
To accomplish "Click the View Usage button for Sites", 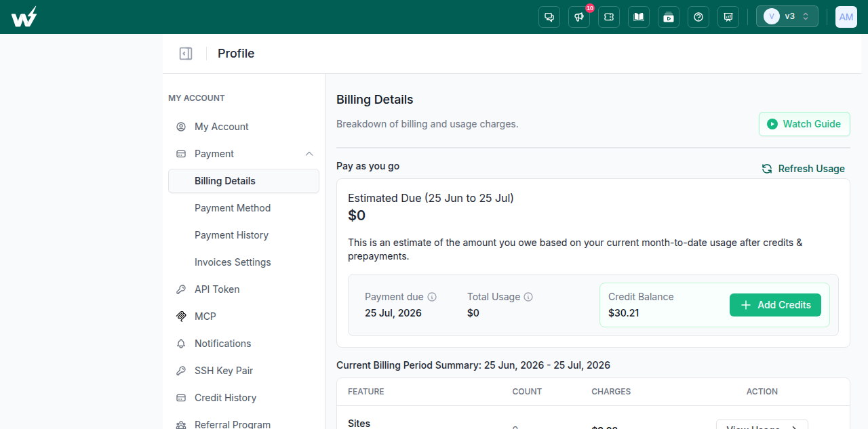I will coord(762,425).
